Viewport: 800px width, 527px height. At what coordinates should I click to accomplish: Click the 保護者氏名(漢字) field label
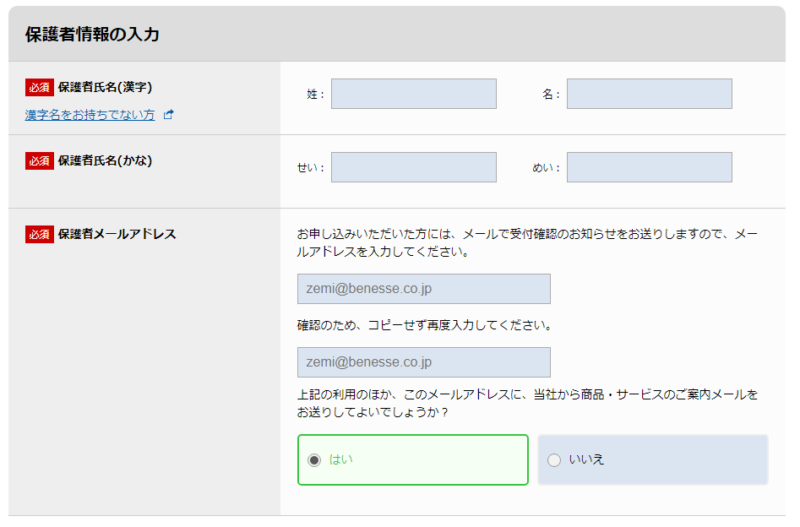tap(105, 87)
